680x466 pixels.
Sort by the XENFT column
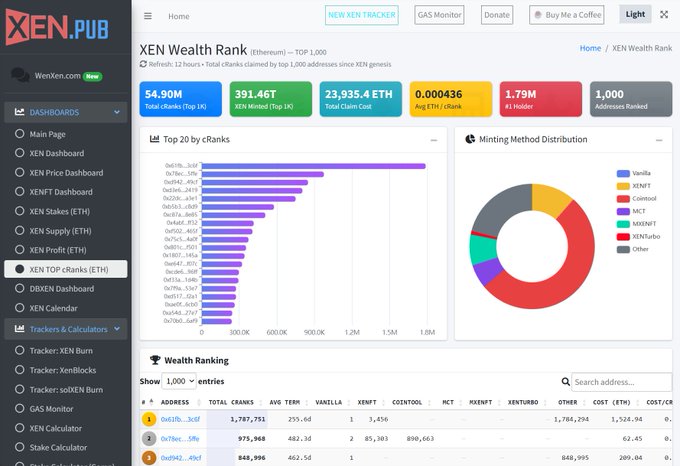(367, 402)
